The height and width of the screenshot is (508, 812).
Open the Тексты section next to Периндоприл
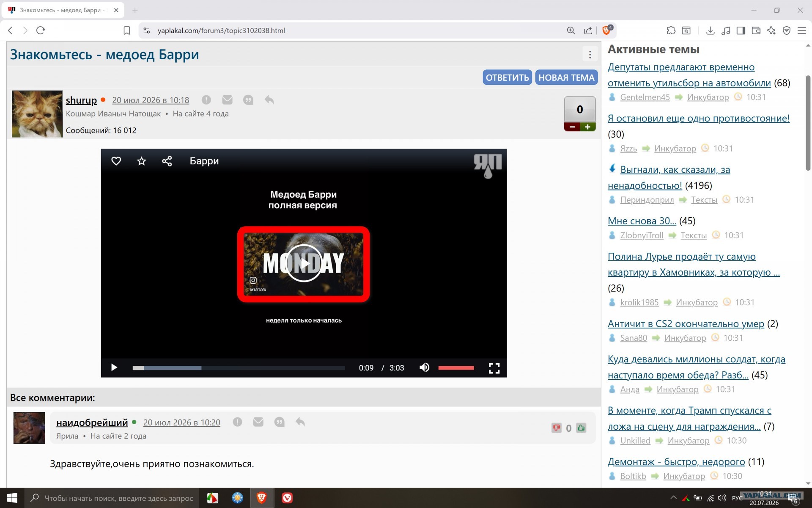click(704, 199)
